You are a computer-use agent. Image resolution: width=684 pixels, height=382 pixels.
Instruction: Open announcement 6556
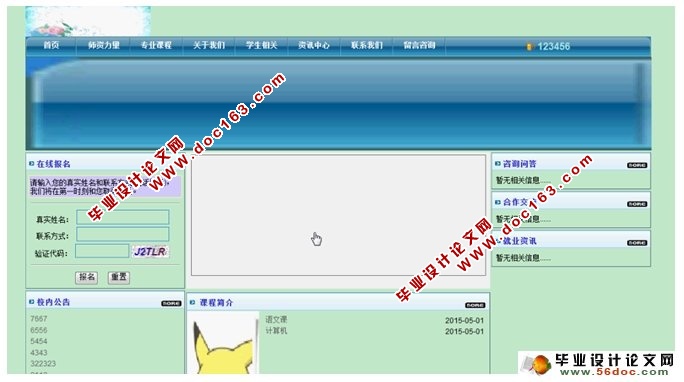pyautogui.click(x=39, y=330)
